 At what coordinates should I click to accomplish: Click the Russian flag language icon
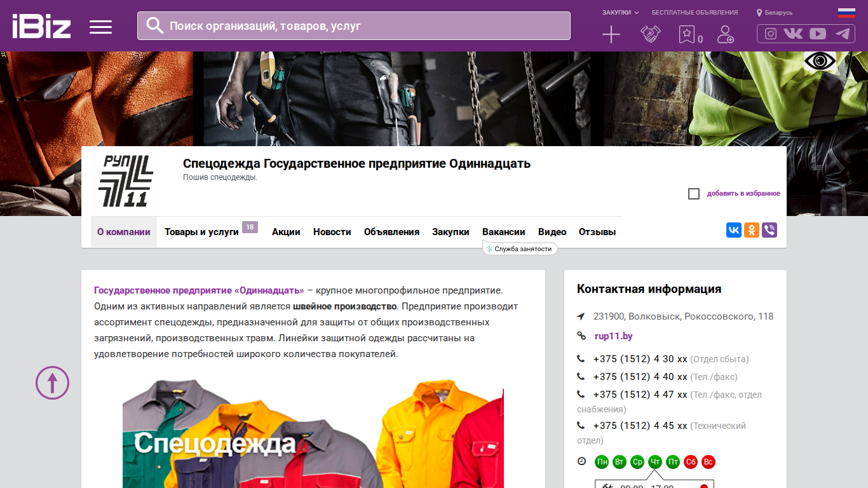846,13
